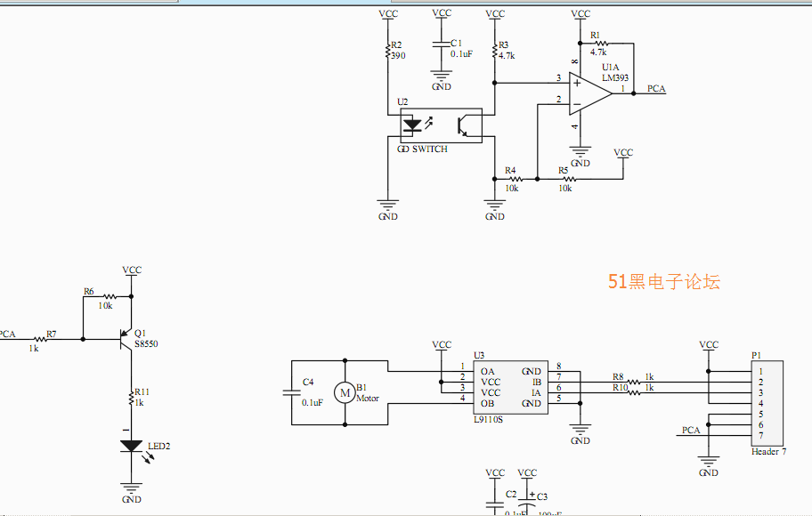The width and height of the screenshot is (812, 516).
Task: Click the R3 resistor zigzag symbol
Action: 494,50
